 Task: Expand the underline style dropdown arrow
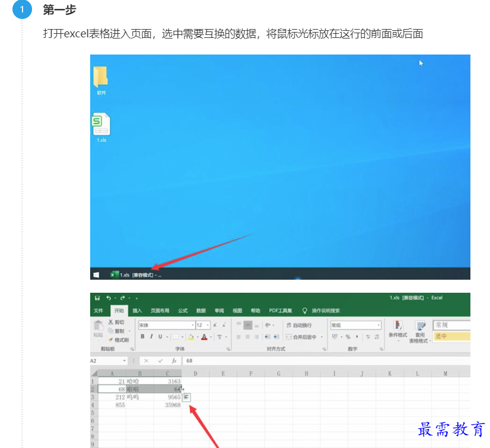tap(167, 337)
